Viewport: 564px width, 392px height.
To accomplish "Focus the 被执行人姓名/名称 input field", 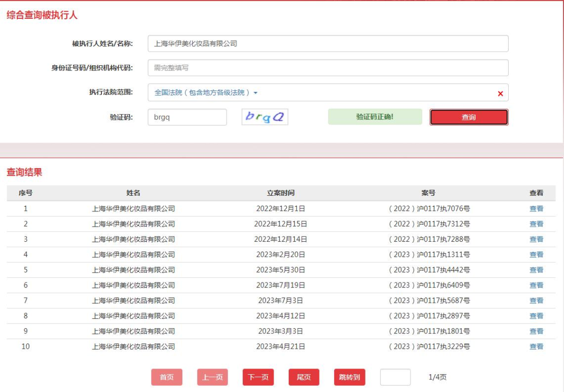I will point(327,44).
